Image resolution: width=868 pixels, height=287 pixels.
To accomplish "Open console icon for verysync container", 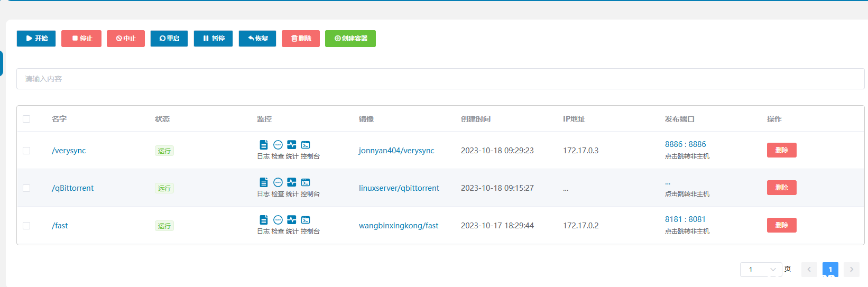I will click(x=306, y=145).
